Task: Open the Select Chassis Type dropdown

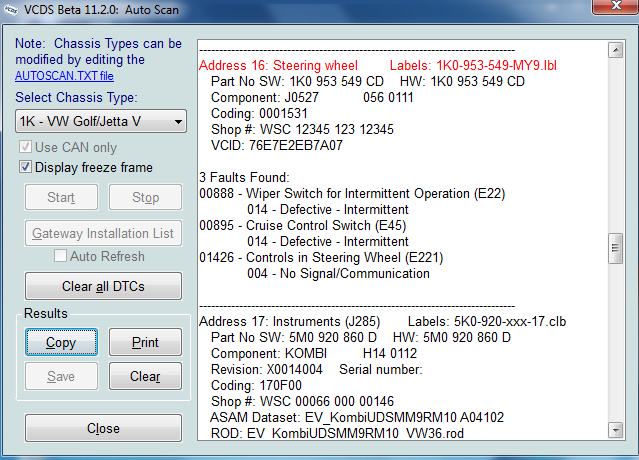Action: coord(101,121)
